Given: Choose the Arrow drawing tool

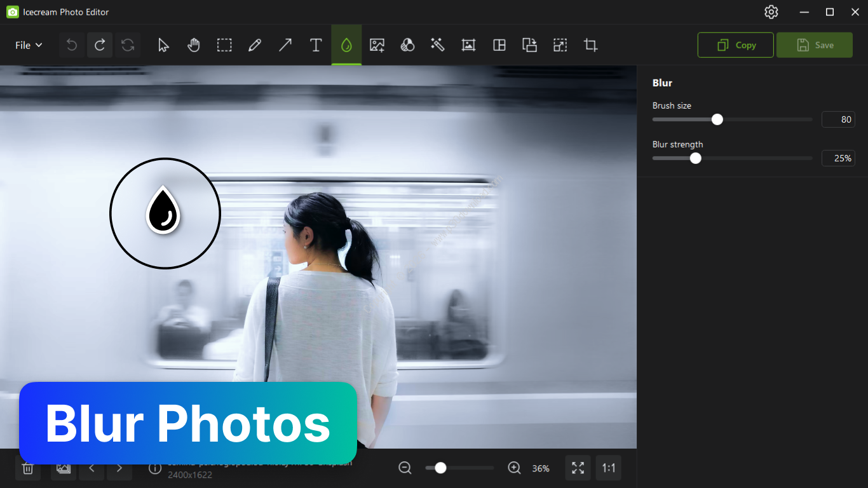Looking at the screenshot, I should point(285,45).
